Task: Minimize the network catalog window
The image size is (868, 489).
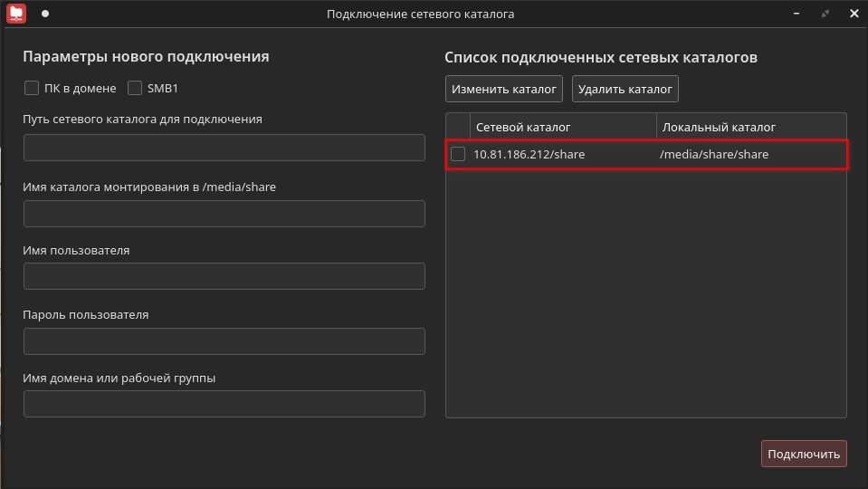Action: click(x=796, y=14)
